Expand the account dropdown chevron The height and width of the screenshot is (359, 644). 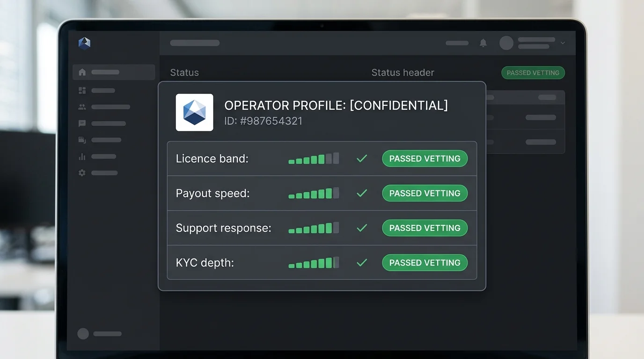click(x=563, y=43)
